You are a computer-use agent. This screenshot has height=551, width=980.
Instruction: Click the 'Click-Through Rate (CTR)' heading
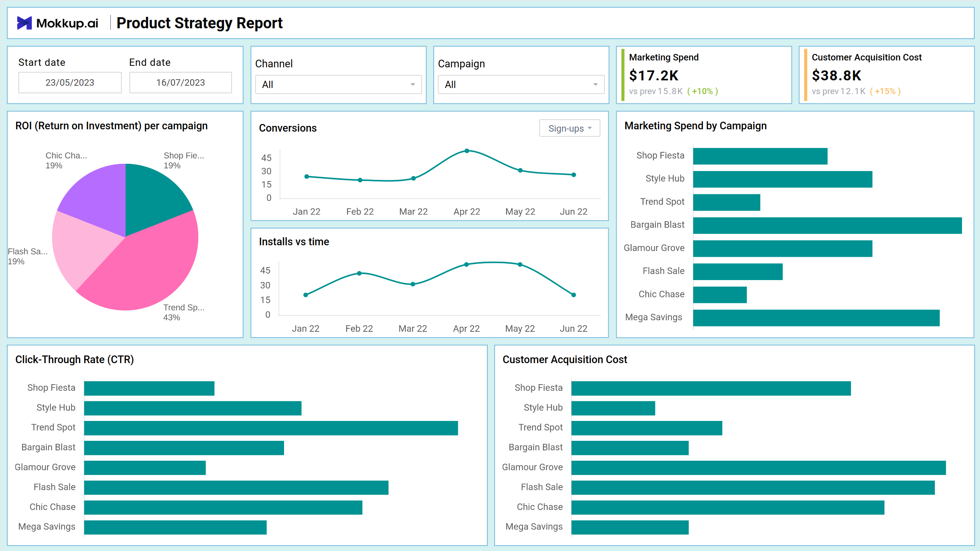pos(75,360)
